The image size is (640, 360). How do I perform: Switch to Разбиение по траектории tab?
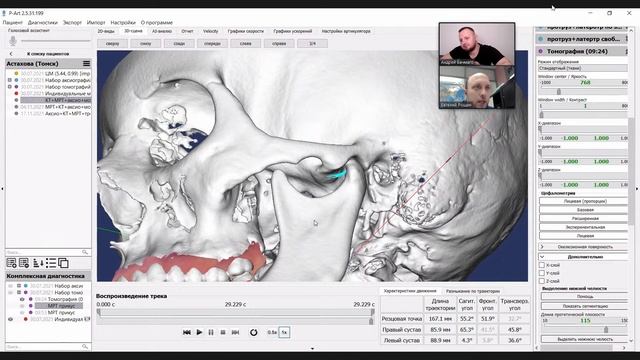coord(473,291)
